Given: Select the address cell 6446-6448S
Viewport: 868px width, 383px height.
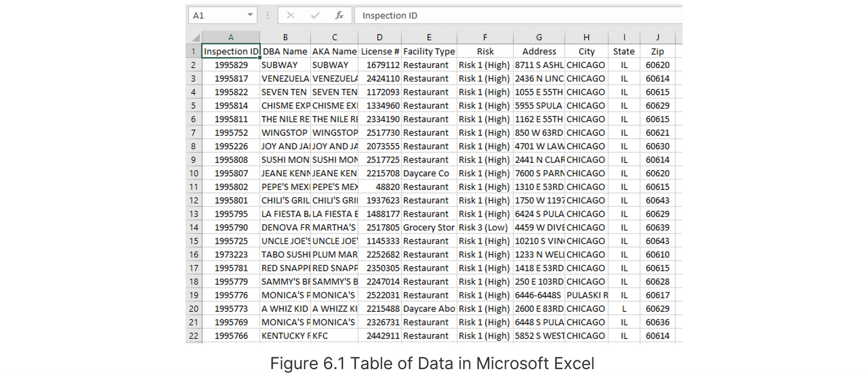Looking at the screenshot, I should coord(539,295).
